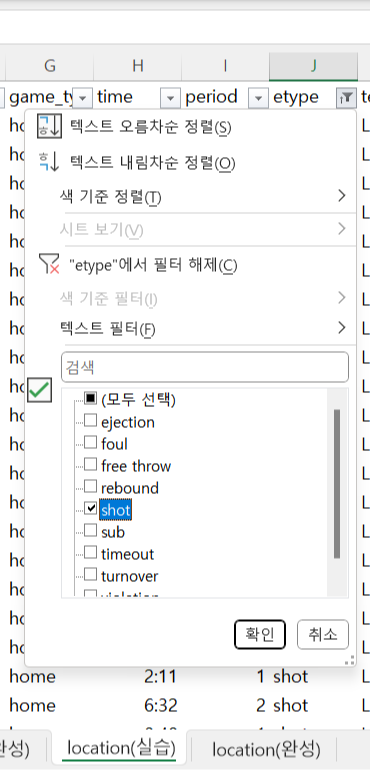Viewport: 370px width, 770px height.
Task: Uncheck the shot filter option
Action: [90, 509]
